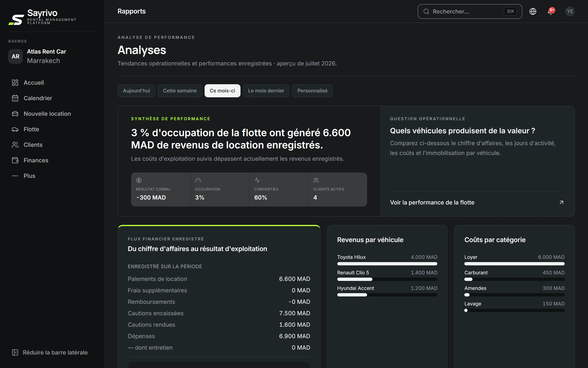Click the Carburant cost bar

(x=514, y=279)
